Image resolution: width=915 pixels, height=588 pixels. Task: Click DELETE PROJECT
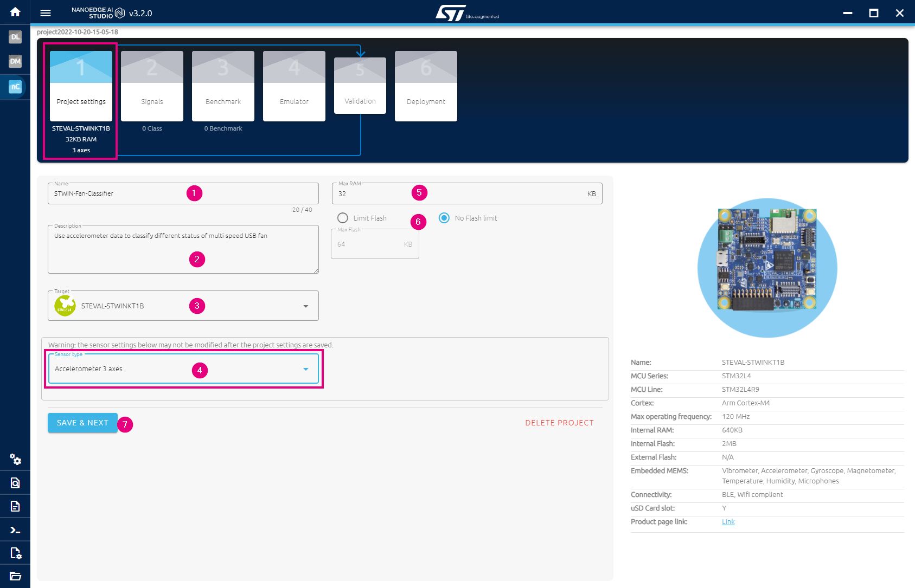[559, 423]
